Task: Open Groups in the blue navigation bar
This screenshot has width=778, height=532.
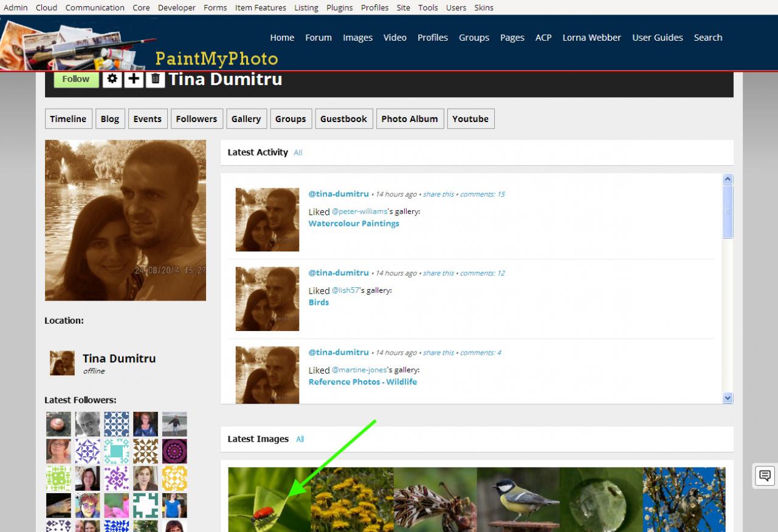Action: point(474,38)
